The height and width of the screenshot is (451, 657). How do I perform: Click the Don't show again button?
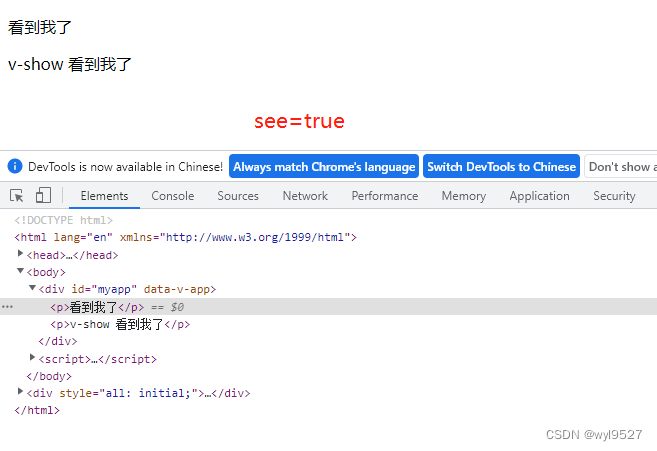tap(621, 166)
